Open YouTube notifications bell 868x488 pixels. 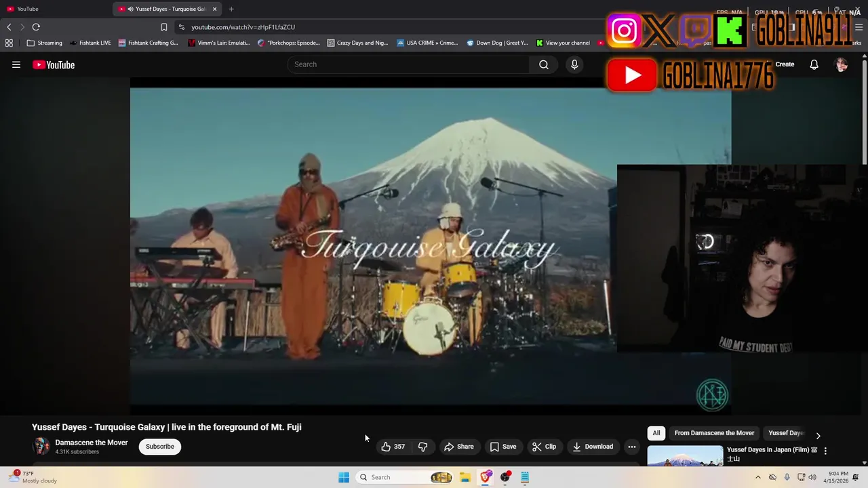coord(814,64)
